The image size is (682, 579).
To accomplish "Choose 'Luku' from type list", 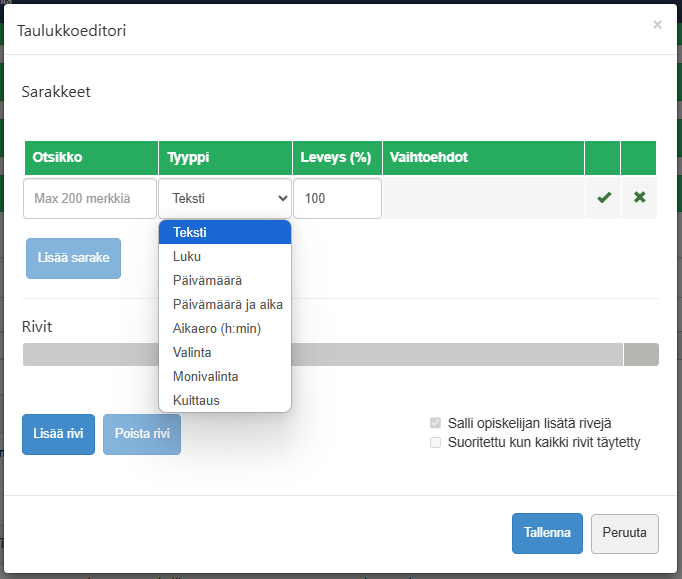I will point(225,256).
